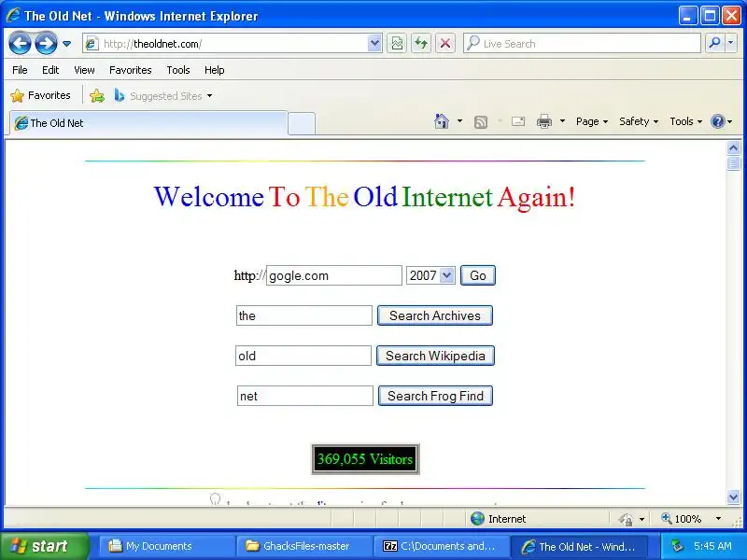Open the Favorites center star button
747x560 pixels.
click(x=40, y=96)
